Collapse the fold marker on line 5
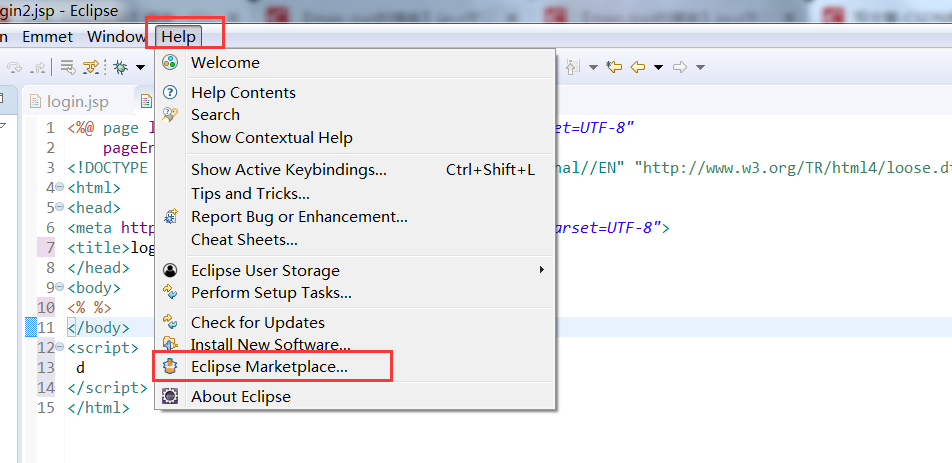The height and width of the screenshot is (463, 952). click(x=60, y=207)
